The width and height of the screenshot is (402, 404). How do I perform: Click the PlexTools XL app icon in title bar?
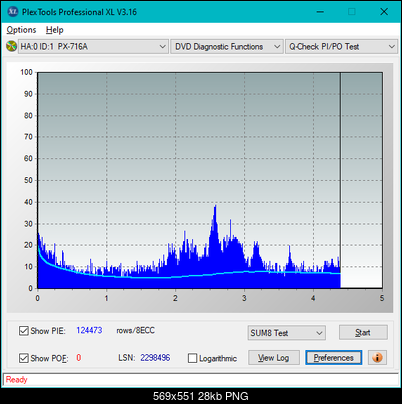point(12,12)
